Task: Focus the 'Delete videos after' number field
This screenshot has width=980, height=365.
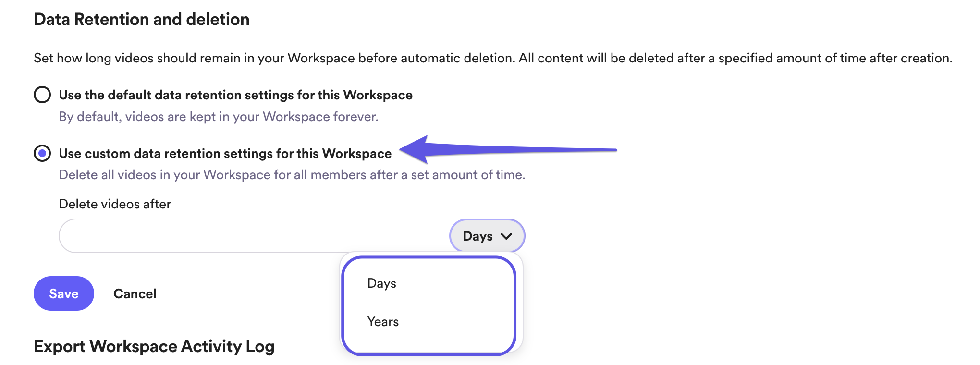Action: (255, 236)
